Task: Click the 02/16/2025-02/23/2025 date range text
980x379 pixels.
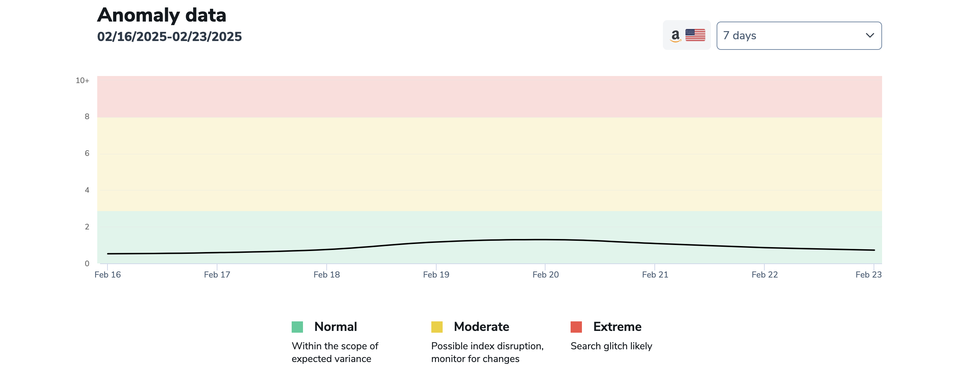Action: tap(169, 36)
